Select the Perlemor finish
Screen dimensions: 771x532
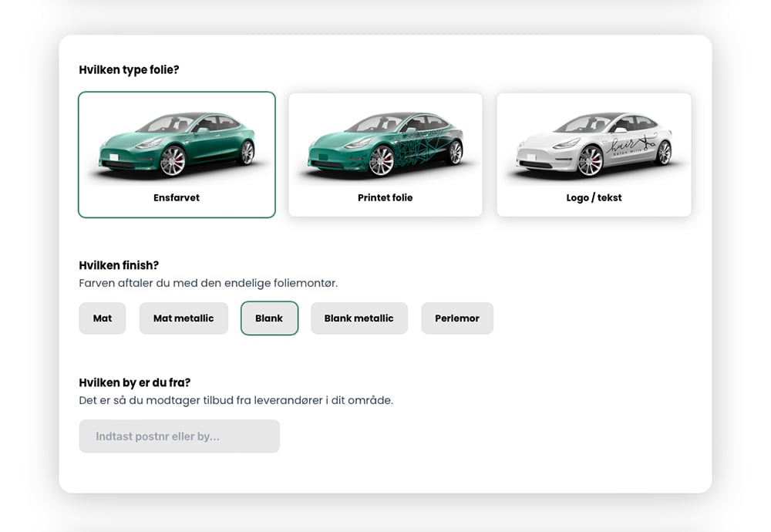457,318
